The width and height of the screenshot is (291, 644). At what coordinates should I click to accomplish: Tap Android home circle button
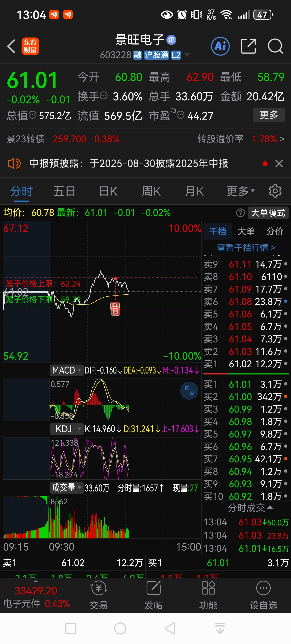point(120,628)
